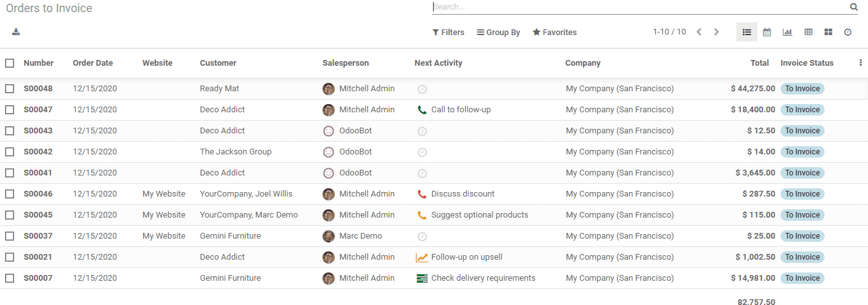This screenshot has width=868, height=305.
Task: Expand the Group By menu
Action: pyautogui.click(x=498, y=33)
